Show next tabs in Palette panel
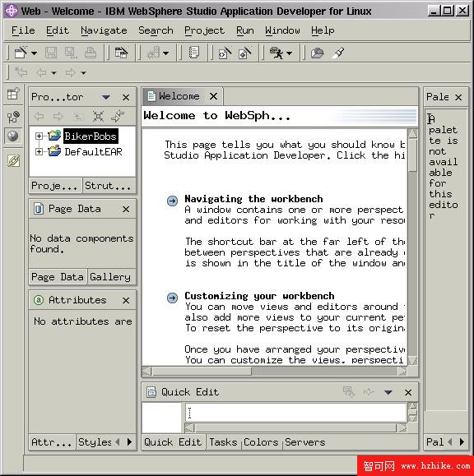 click(462, 441)
